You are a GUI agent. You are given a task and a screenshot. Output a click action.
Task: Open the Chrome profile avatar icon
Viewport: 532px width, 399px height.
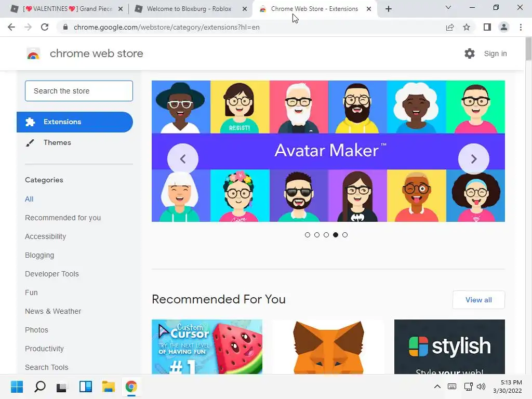tap(504, 27)
